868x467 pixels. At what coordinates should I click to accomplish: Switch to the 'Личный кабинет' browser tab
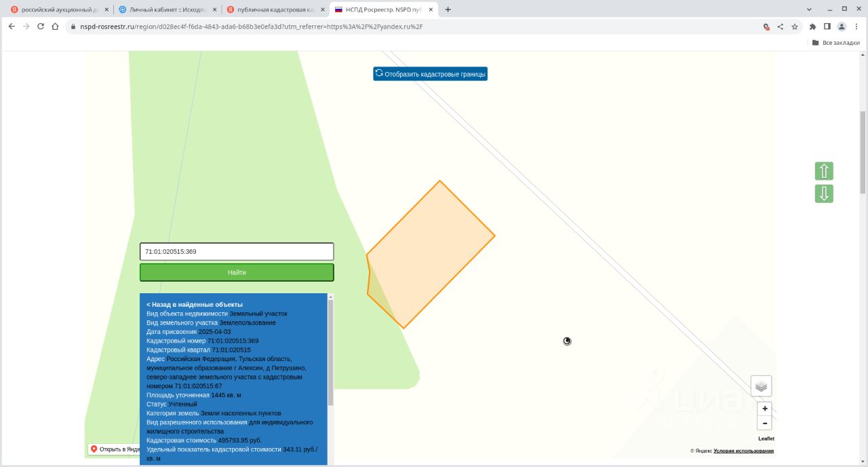pyautogui.click(x=166, y=10)
